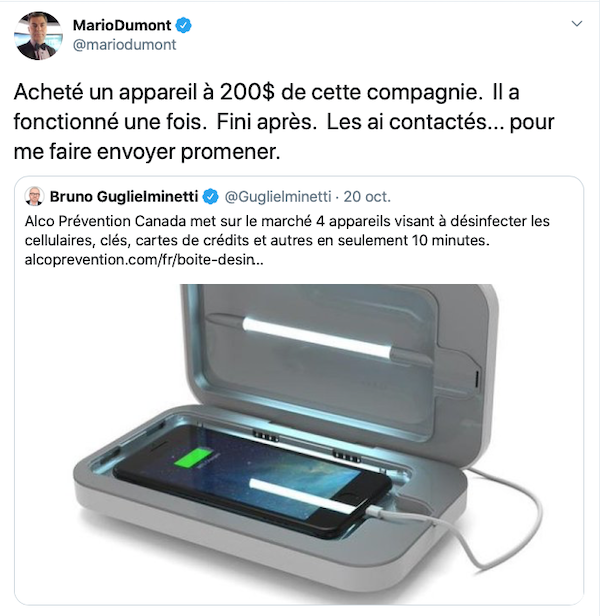Open the MarioDumont display name link

122,25
